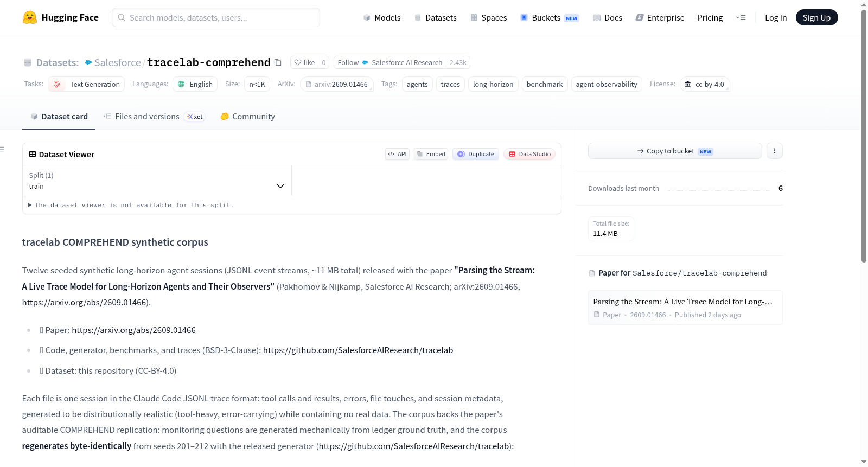
Task: Open Datasets in the top navigation
Action: 435,18
